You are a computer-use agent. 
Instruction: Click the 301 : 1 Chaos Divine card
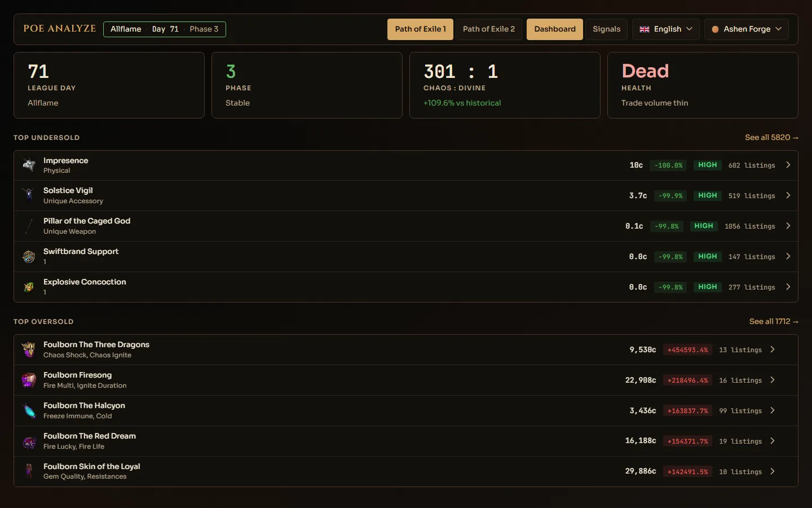pyautogui.click(x=505, y=85)
